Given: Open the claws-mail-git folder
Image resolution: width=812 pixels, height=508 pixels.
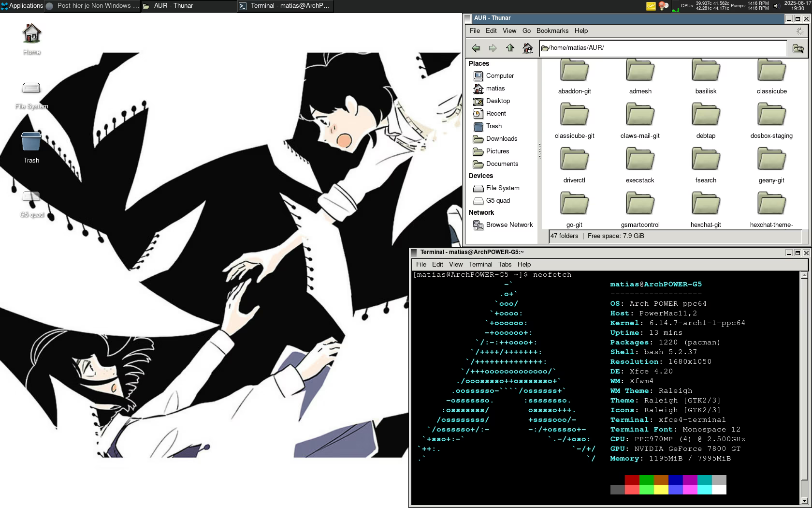Looking at the screenshot, I should coord(640,121).
